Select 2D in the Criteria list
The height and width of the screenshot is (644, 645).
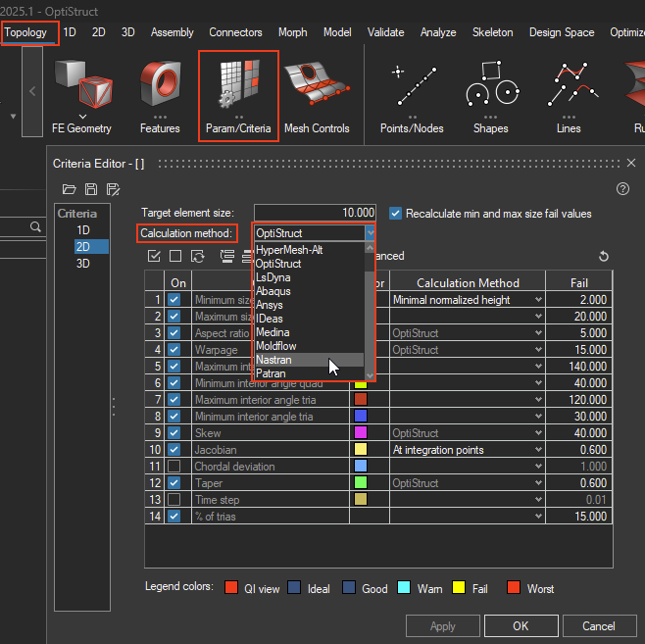click(x=91, y=246)
